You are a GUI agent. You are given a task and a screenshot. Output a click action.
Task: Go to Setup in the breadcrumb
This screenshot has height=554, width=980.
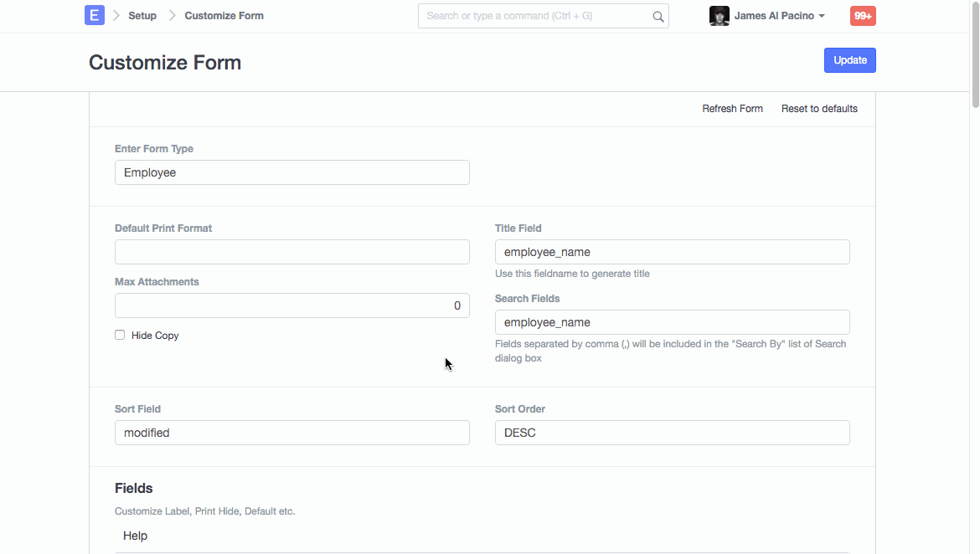[x=142, y=16]
